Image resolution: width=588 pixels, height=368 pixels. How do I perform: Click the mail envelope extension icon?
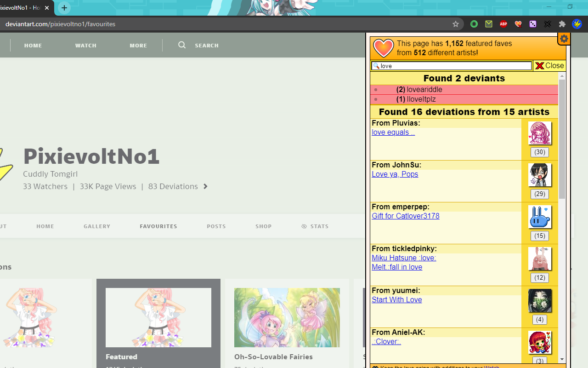[x=489, y=24]
